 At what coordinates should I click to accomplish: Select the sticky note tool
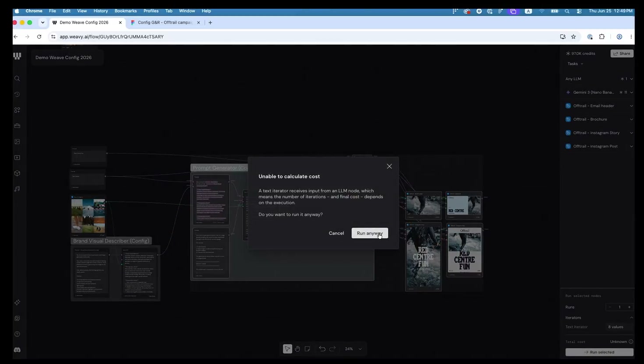(308, 349)
